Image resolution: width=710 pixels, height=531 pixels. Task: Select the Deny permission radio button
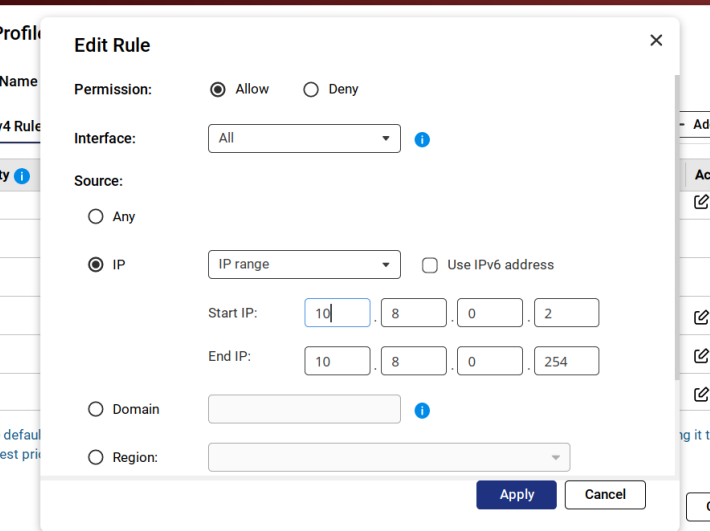tap(311, 89)
